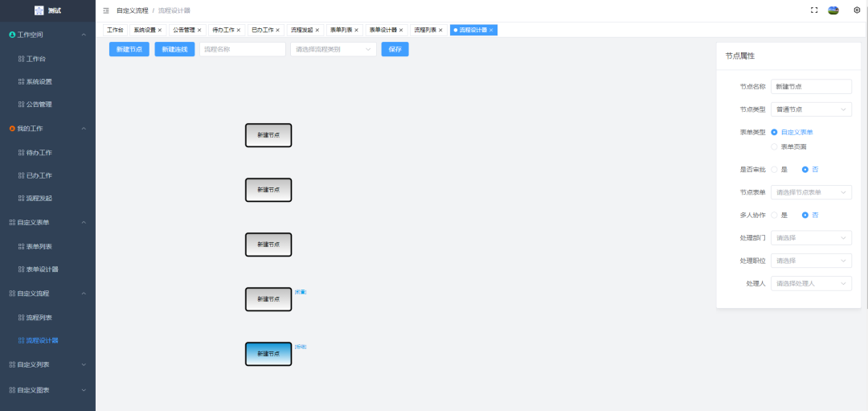Click the sidebar collapse icon beside the breadcrumb
This screenshot has width=868, height=411.
[106, 10]
